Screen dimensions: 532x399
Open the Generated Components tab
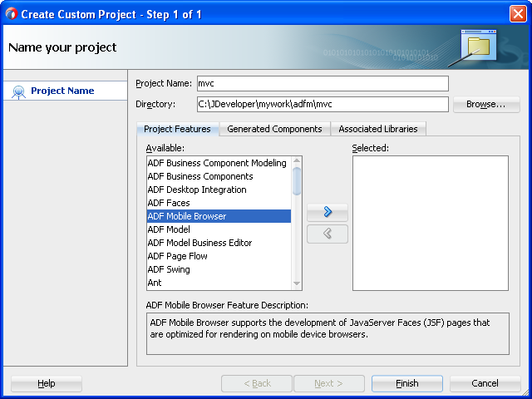pos(274,129)
